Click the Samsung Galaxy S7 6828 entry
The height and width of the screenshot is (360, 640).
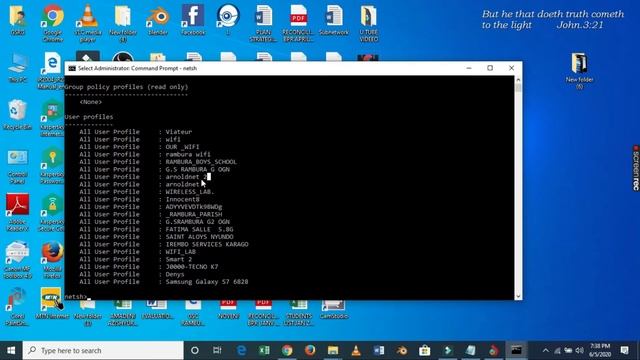click(x=207, y=282)
